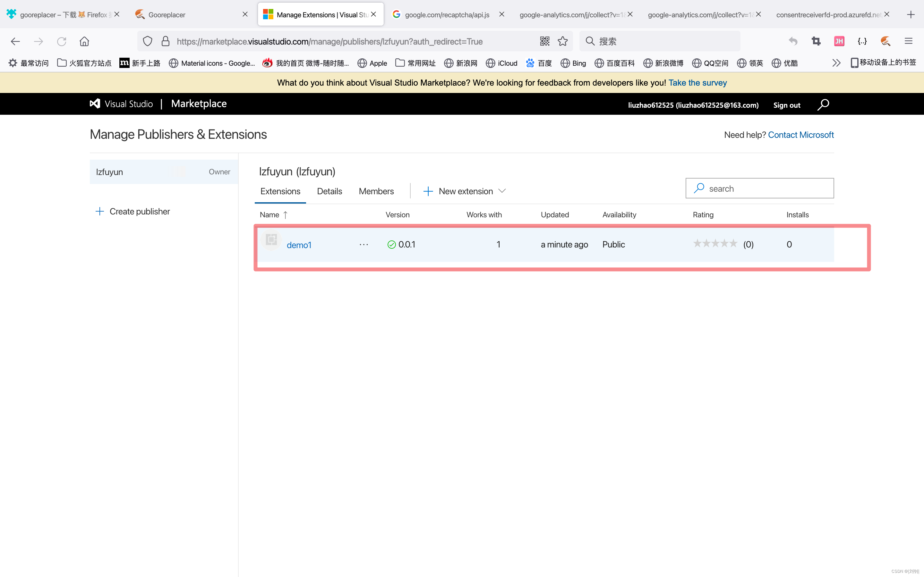The height and width of the screenshot is (577, 924).
Task: Switch to the Members tab
Action: [x=376, y=191]
